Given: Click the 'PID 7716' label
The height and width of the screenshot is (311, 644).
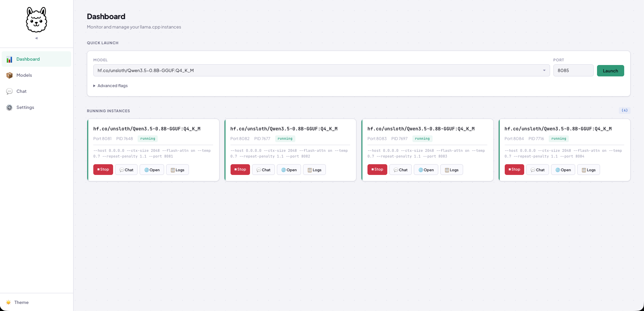Looking at the screenshot, I should click(x=536, y=139).
